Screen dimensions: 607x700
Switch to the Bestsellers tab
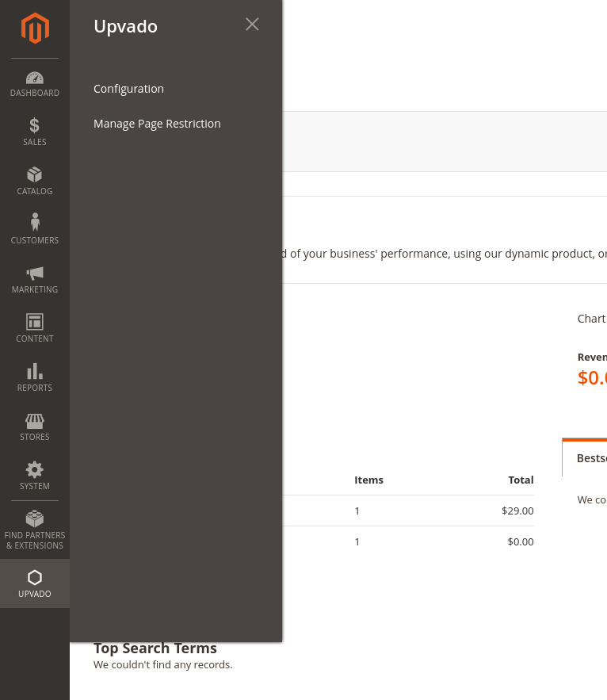coord(590,458)
